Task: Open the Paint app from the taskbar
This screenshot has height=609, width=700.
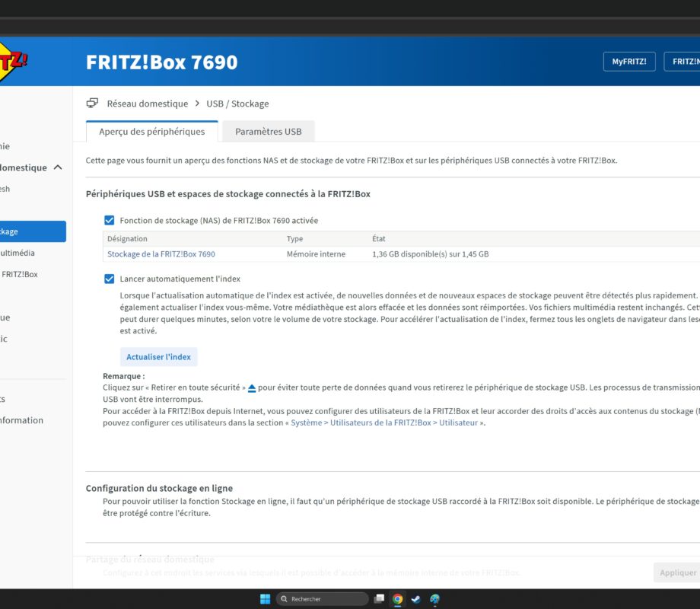Action: [434, 599]
